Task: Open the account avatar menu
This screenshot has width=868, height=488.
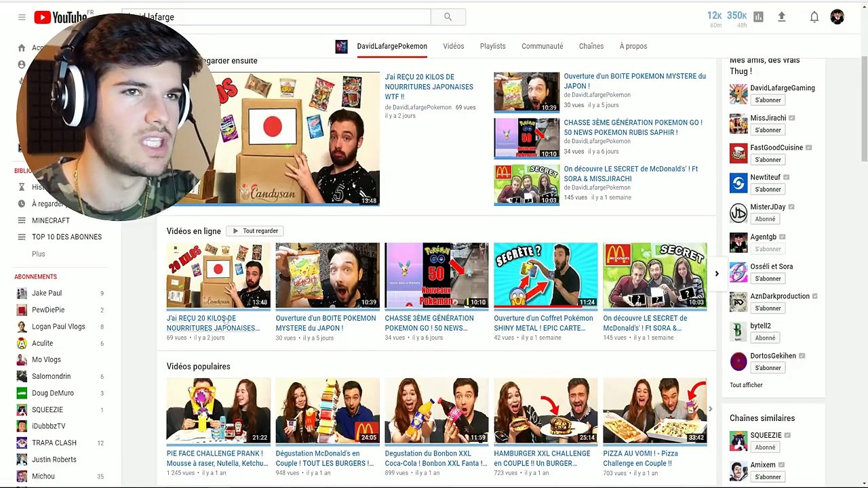Action: (x=837, y=17)
